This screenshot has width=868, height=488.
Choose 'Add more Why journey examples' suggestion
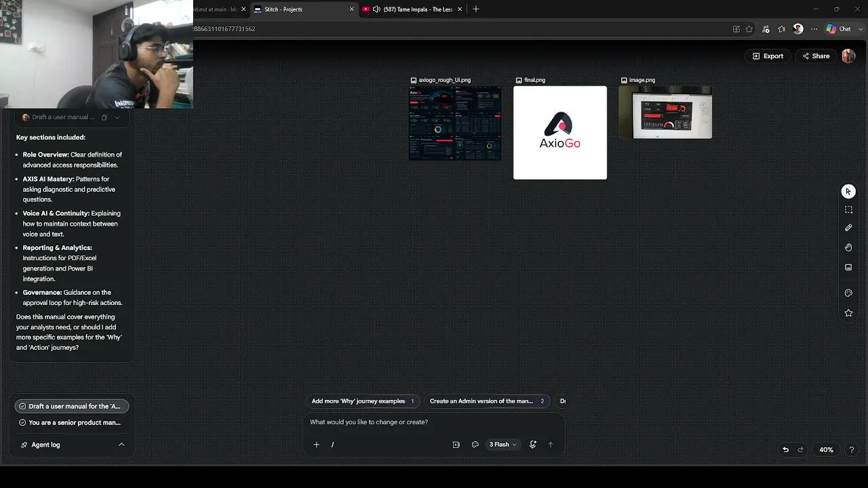tap(363, 401)
